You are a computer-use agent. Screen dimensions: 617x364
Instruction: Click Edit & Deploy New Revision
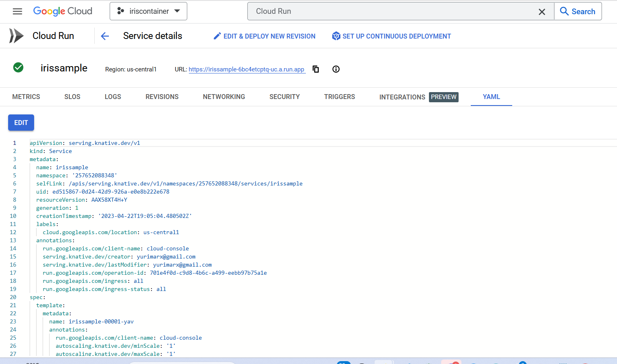[264, 36]
